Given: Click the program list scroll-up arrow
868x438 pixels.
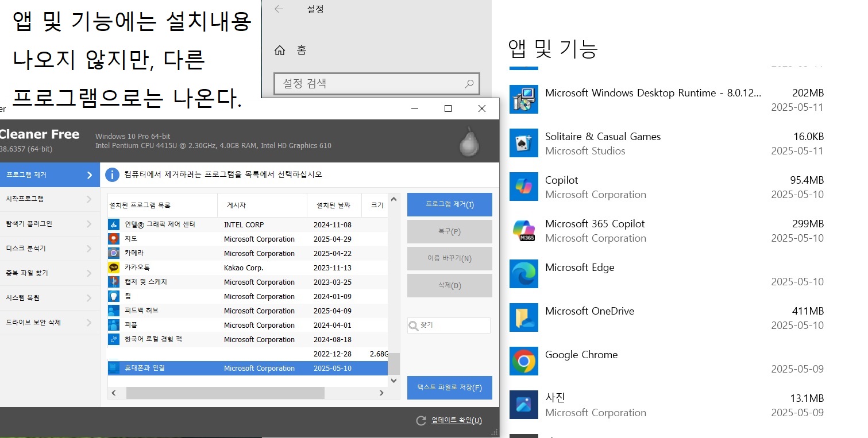Looking at the screenshot, I should pyautogui.click(x=394, y=199).
